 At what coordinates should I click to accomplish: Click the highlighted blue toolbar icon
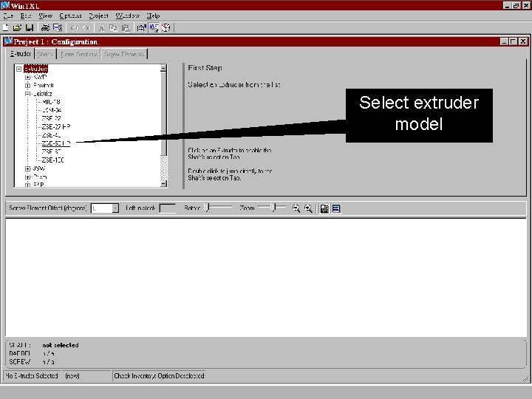(154, 28)
